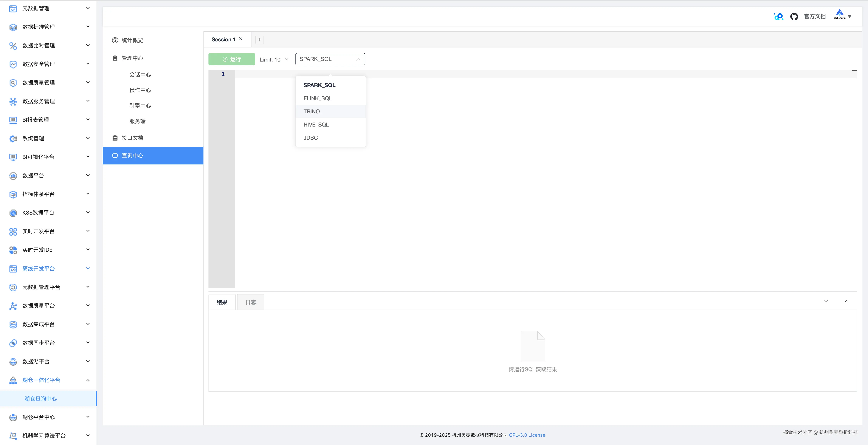Open the Limit: 10 dropdown
The width and height of the screenshot is (868, 445).
click(x=274, y=60)
